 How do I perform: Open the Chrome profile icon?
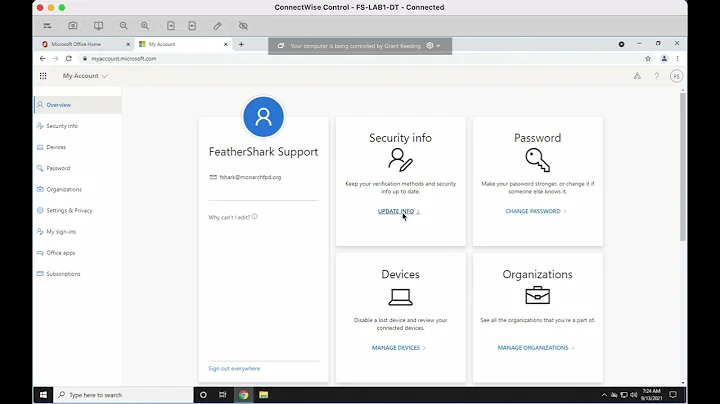(x=664, y=59)
